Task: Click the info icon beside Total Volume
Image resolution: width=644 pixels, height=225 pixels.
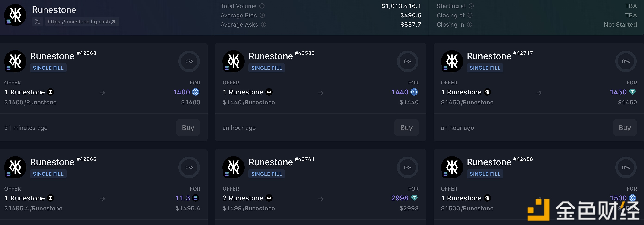Action: pos(262,6)
